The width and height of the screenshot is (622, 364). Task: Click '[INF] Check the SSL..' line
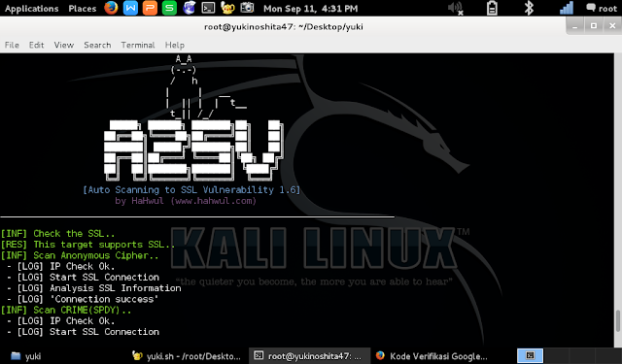tap(57, 233)
